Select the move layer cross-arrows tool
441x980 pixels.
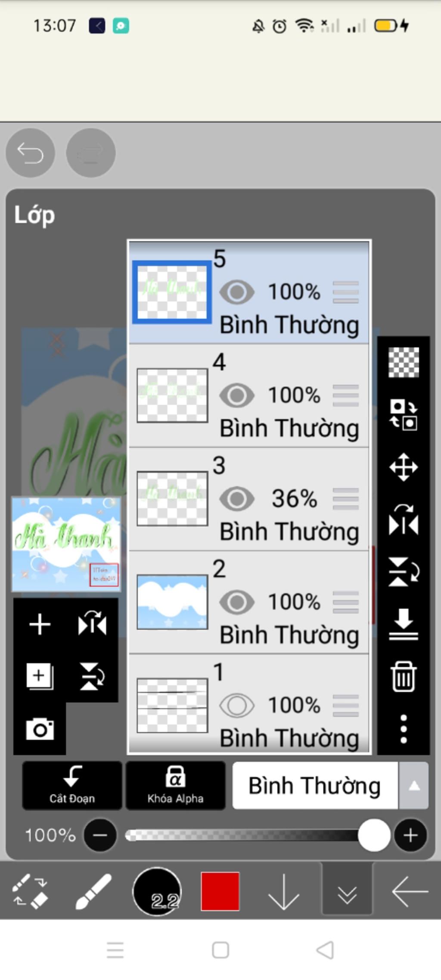click(x=403, y=467)
